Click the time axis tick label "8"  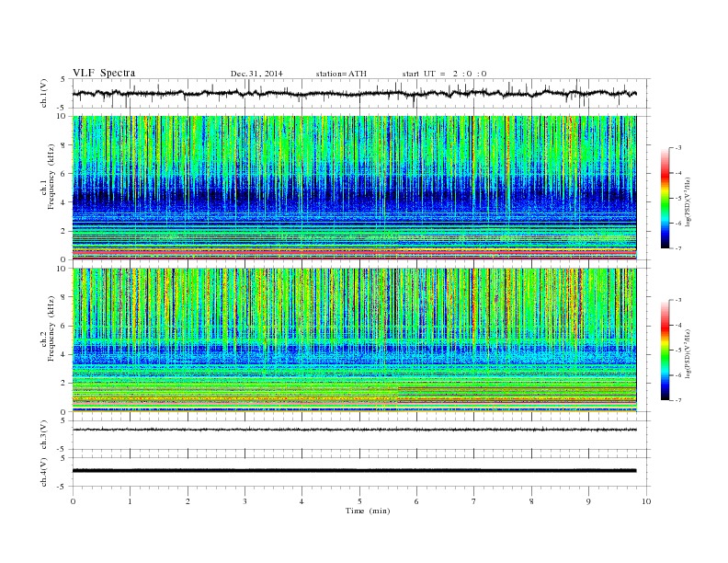(531, 501)
